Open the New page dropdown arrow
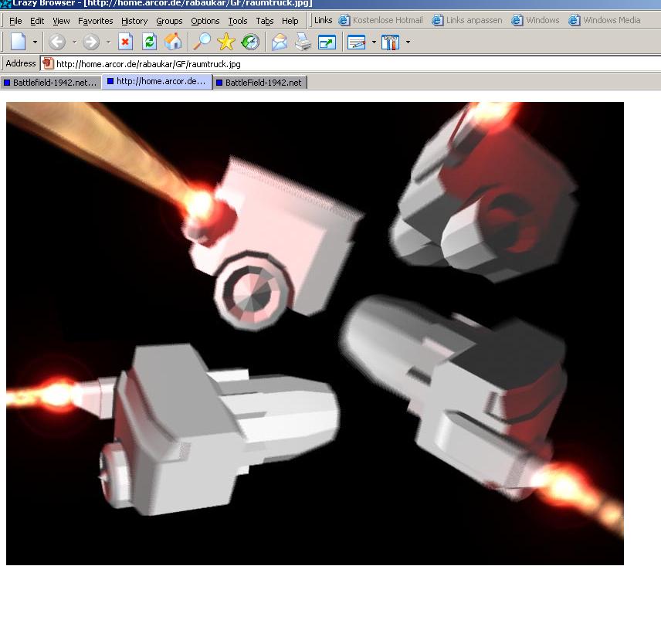661x644 pixels. (x=35, y=42)
